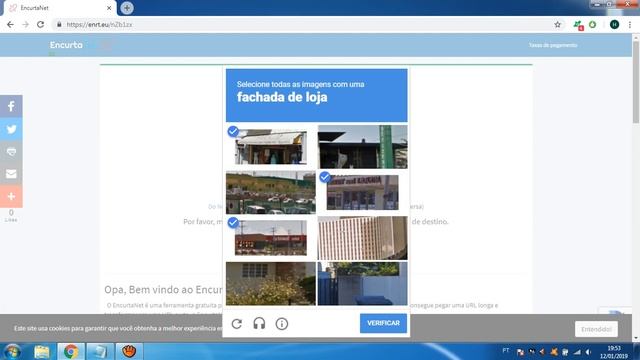Open Chrome from the taskbar
Viewport: 640px width, 360px height.
(x=71, y=351)
